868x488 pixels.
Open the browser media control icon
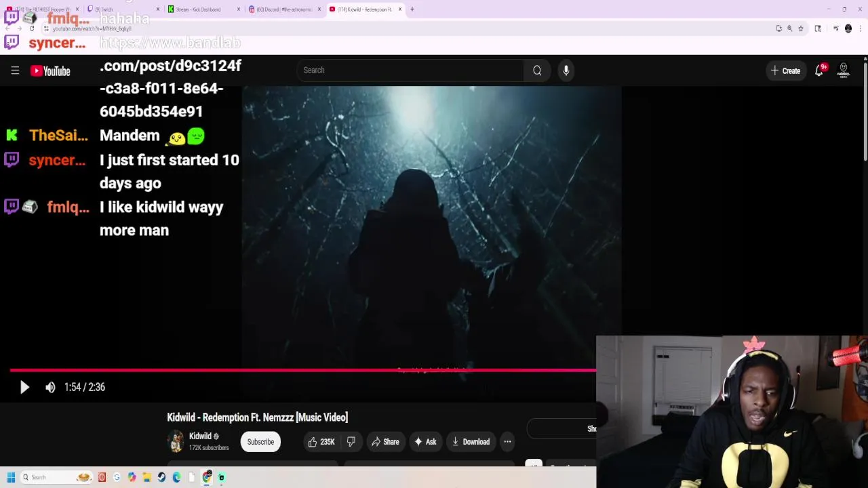[836, 28]
